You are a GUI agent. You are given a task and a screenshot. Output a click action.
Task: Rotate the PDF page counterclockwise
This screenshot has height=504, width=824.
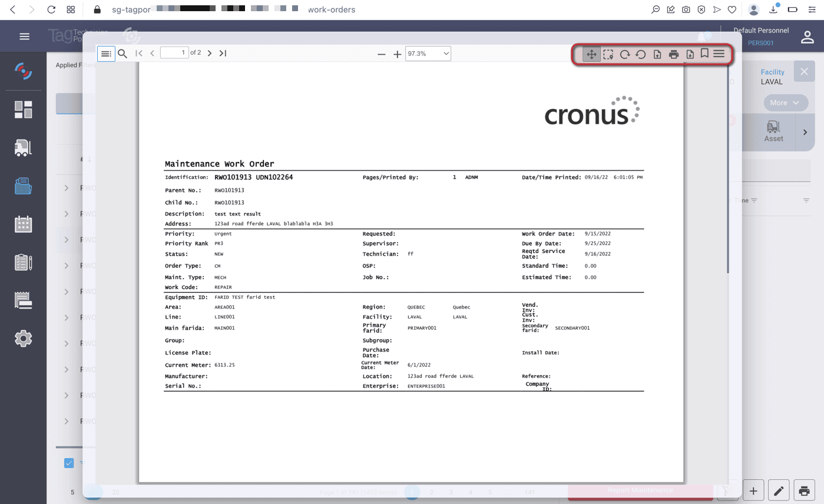(641, 54)
